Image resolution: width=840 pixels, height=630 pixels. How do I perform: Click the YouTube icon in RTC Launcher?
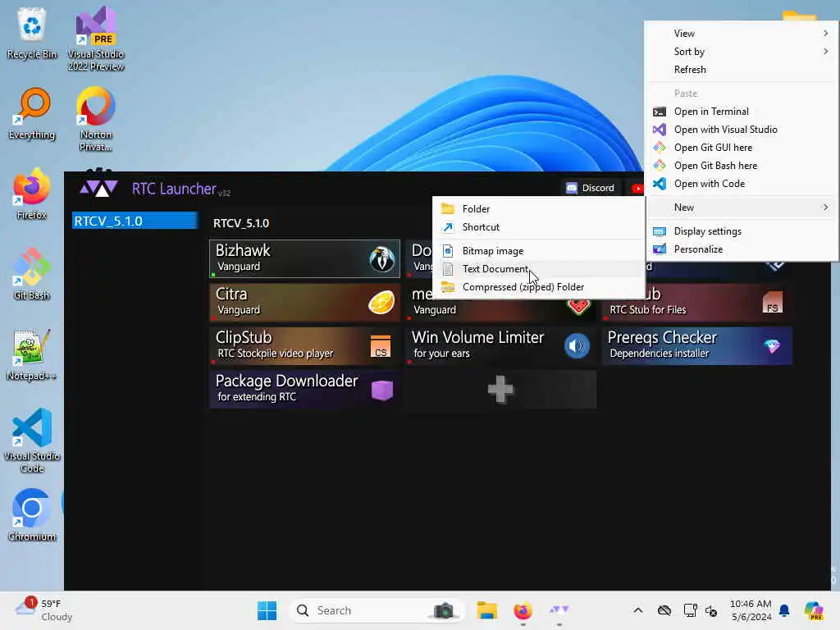click(x=637, y=188)
